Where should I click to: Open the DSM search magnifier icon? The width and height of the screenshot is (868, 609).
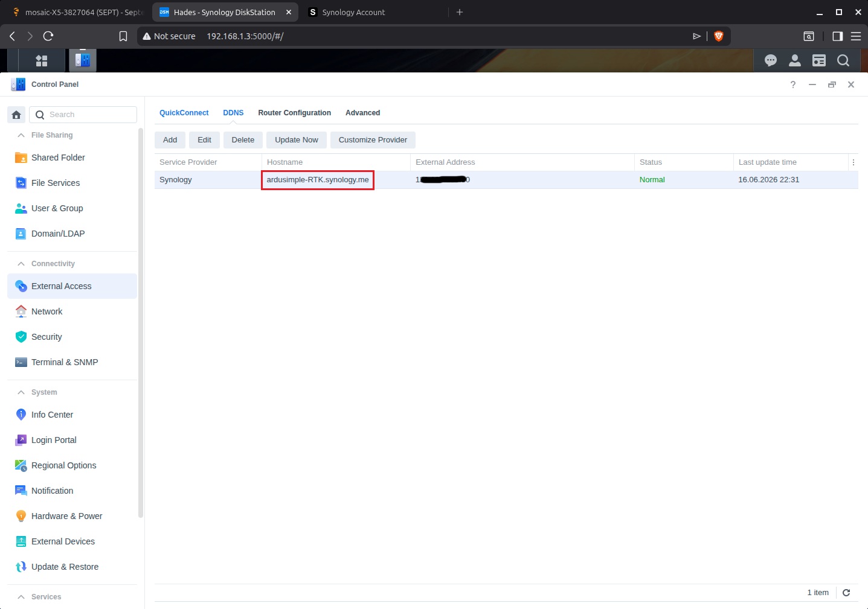point(843,60)
